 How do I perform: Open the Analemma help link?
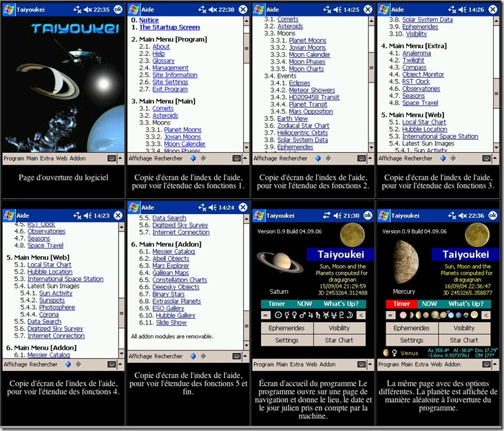coord(417,53)
